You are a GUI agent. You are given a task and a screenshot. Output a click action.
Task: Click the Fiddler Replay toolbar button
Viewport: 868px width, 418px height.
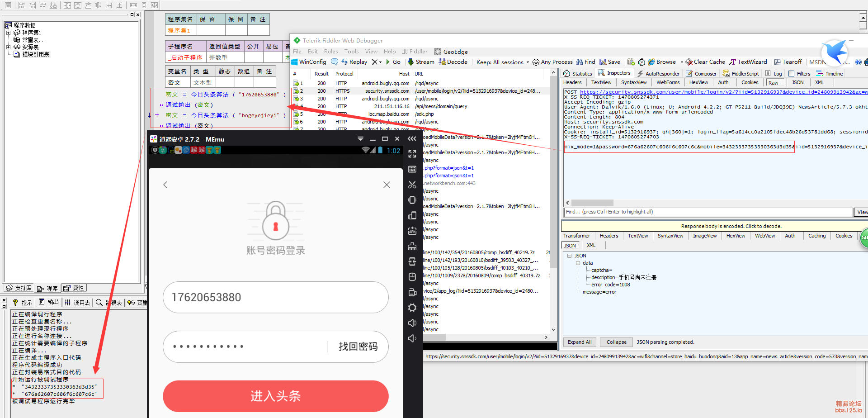pyautogui.click(x=354, y=62)
